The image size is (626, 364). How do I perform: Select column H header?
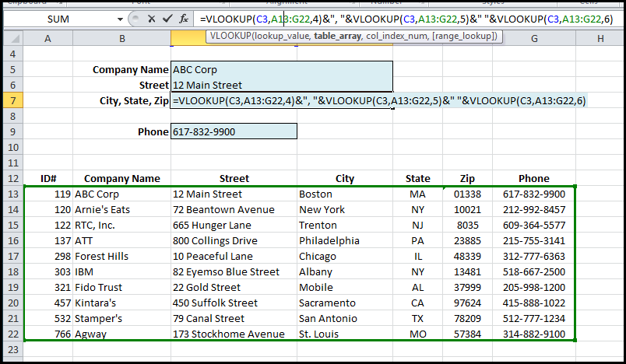tap(600, 39)
